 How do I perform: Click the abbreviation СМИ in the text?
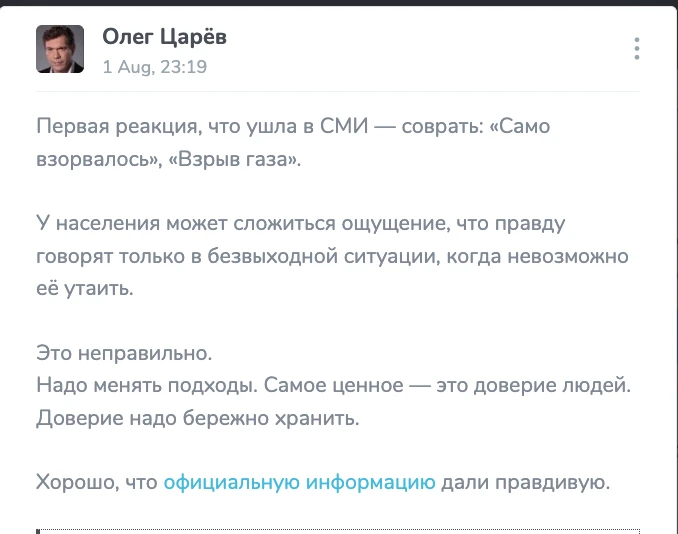[x=344, y=126]
